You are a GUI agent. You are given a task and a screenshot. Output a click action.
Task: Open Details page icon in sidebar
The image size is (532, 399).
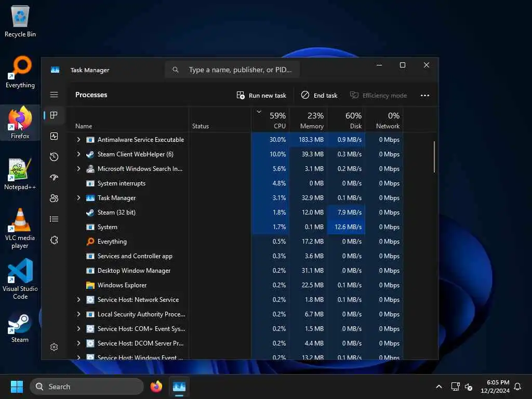pyautogui.click(x=54, y=219)
